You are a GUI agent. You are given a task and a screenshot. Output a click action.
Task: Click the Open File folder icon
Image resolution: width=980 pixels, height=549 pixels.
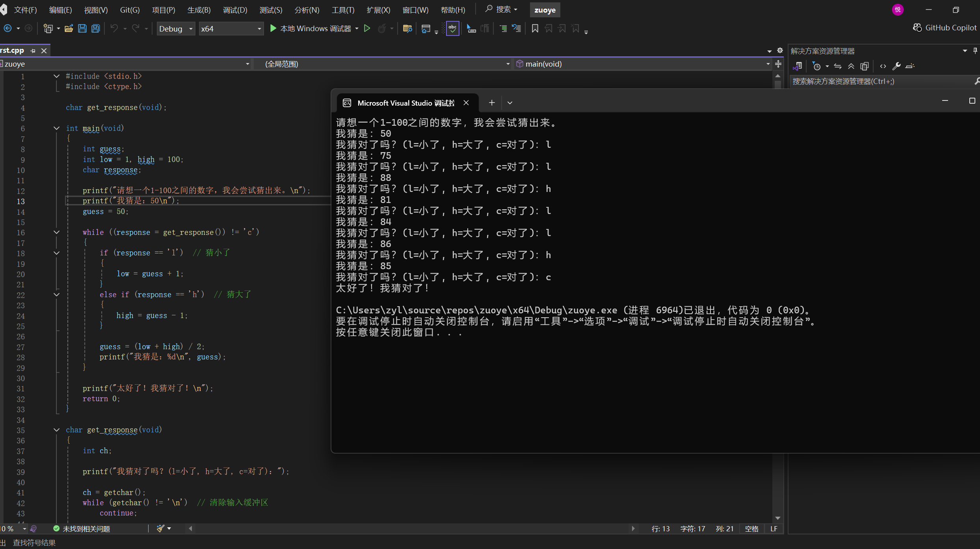point(69,28)
